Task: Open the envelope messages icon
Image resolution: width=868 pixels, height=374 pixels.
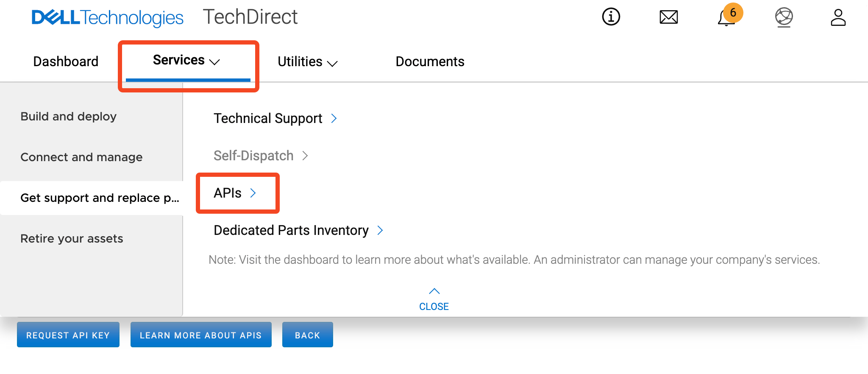Action: click(669, 17)
